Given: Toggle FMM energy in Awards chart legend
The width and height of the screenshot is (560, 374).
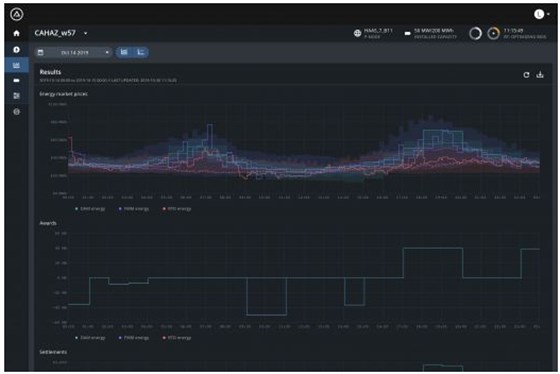Looking at the screenshot, I should point(134,338).
